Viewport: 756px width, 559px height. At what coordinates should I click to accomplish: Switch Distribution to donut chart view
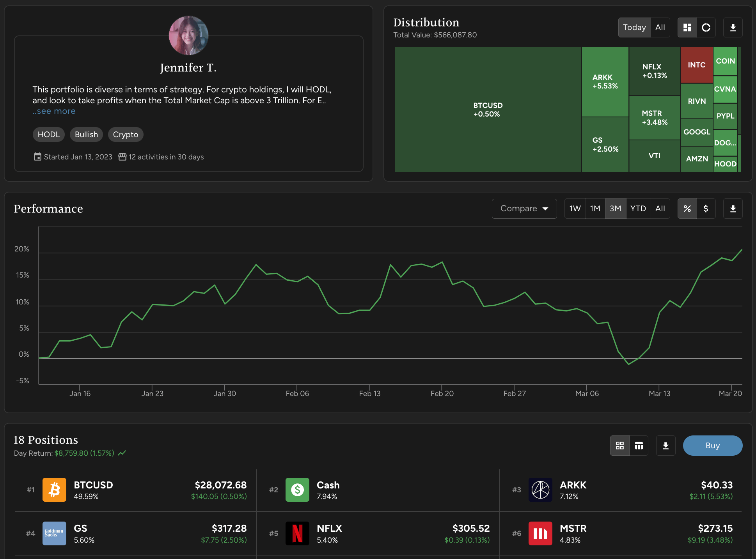(706, 27)
